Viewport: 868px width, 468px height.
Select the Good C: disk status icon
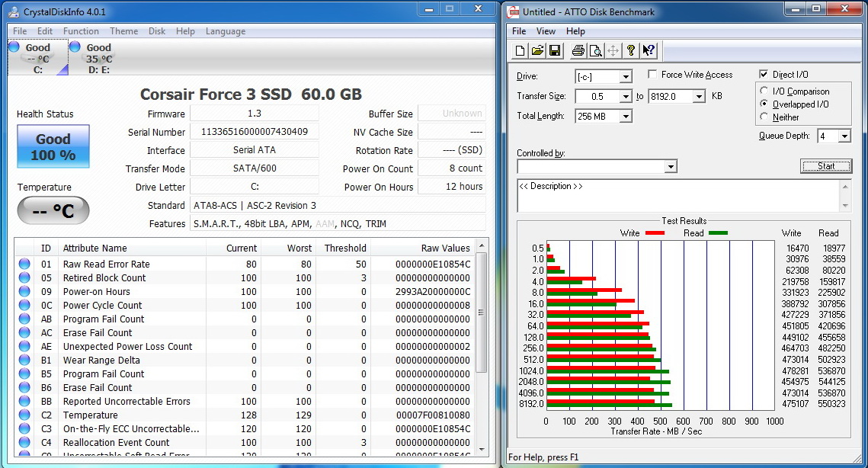pos(38,58)
